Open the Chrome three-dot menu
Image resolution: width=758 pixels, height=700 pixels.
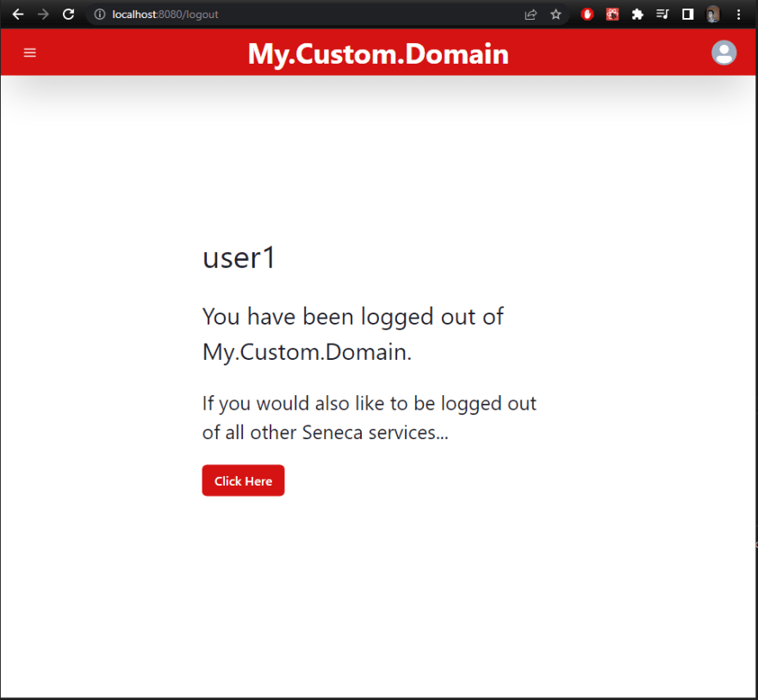tap(738, 15)
